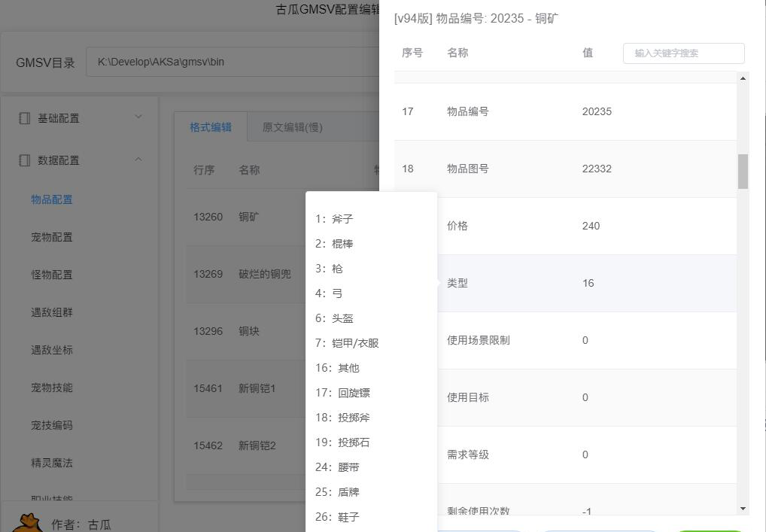Screen dimensions: 766x532
Task: Click the 基础配置 notebook icon
Action: (25, 118)
